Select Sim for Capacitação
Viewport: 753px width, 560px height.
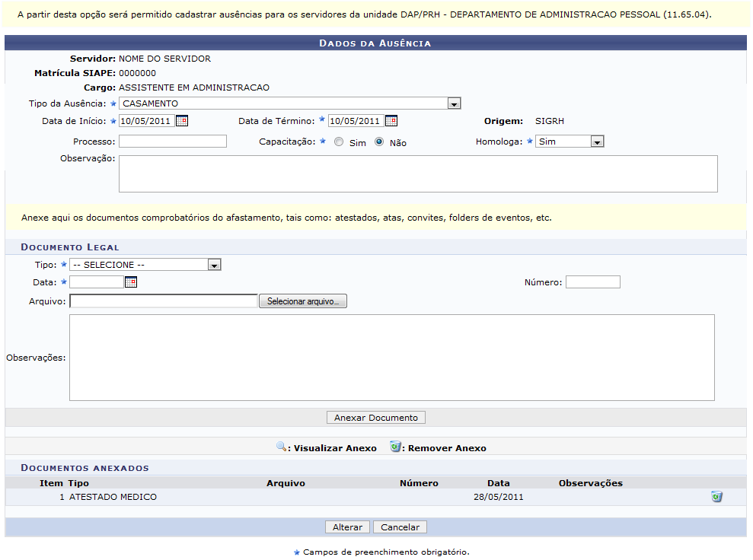[x=339, y=142]
